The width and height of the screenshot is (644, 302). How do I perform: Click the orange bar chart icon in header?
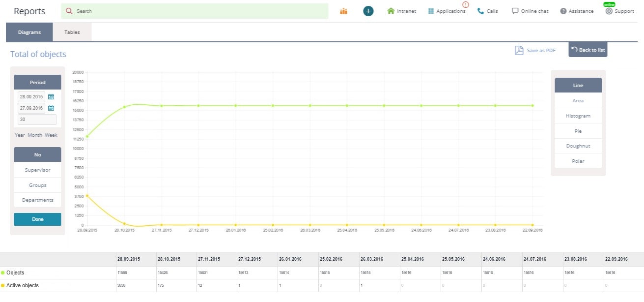coord(343,10)
